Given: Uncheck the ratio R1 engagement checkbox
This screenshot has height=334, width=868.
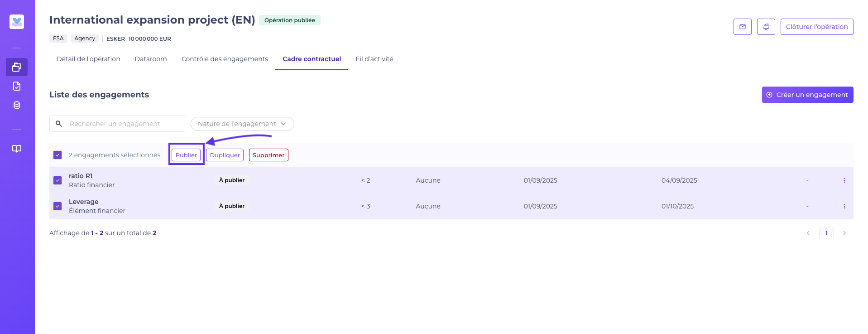Looking at the screenshot, I should [58, 180].
